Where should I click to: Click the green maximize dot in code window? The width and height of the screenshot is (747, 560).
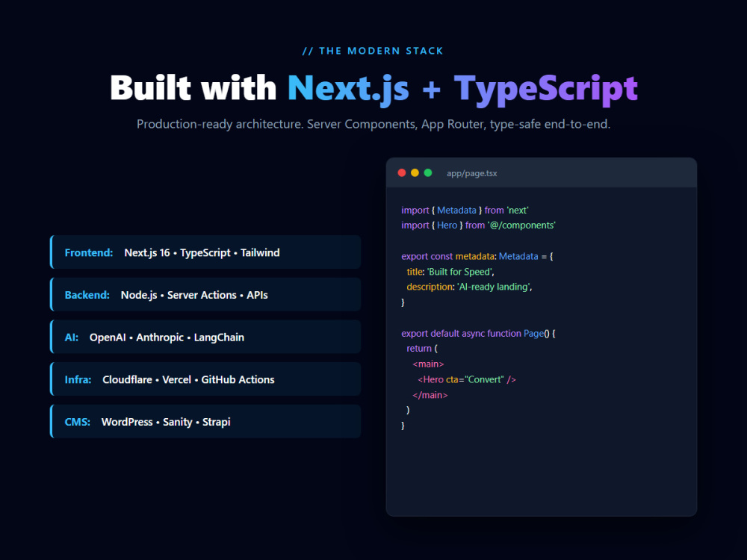[x=428, y=173]
